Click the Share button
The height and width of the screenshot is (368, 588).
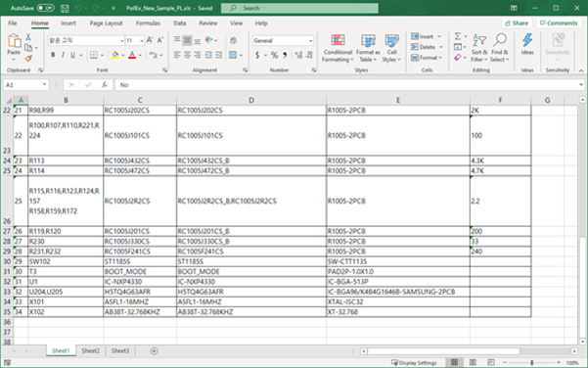(517, 23)
